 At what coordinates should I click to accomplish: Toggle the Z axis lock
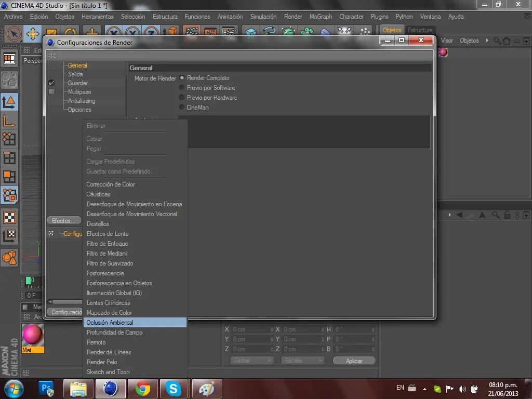(x=151, y=33)
